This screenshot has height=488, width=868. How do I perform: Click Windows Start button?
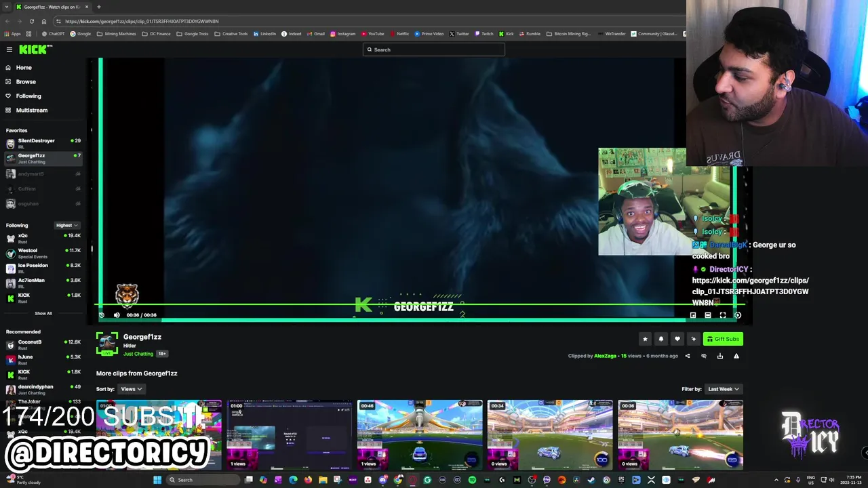157,480
